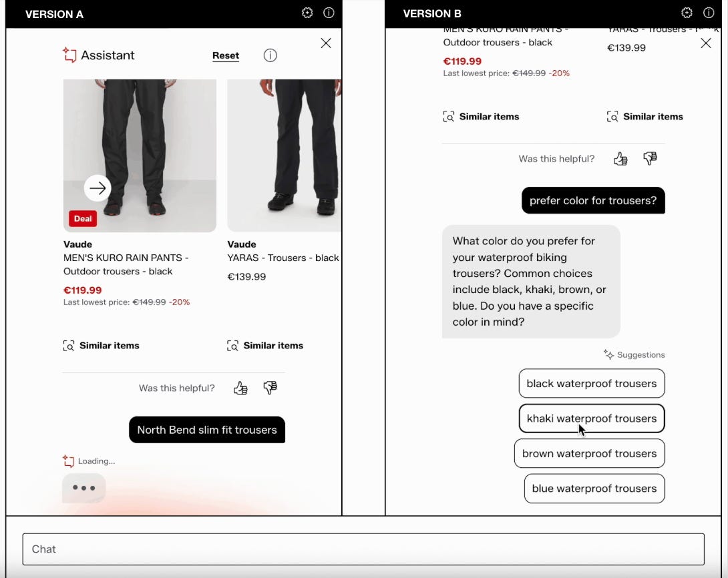Click the Assistant logo icon in Version A
This screenshot has height=578, width=728.
pyautogui.click(x=69, y=55)
